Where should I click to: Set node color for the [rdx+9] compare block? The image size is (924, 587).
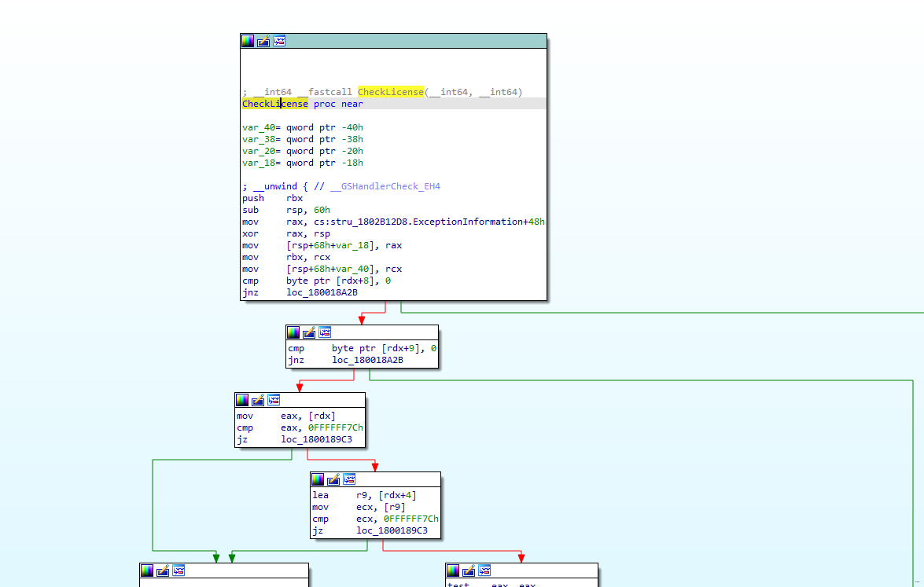coord(293,332)
